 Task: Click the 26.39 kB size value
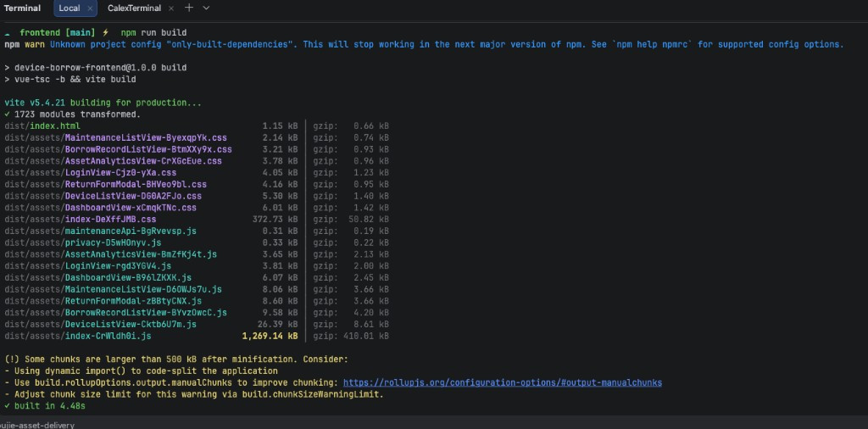coord(278,325)
